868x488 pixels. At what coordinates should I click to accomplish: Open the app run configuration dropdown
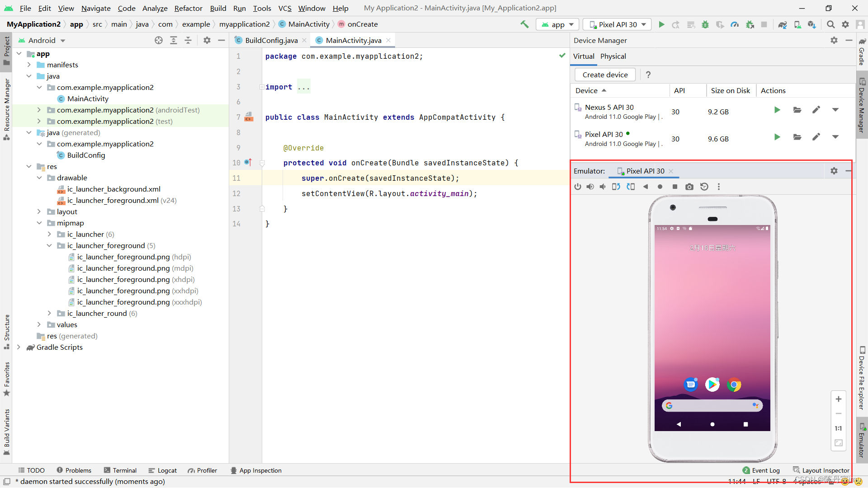click(558, 24)
